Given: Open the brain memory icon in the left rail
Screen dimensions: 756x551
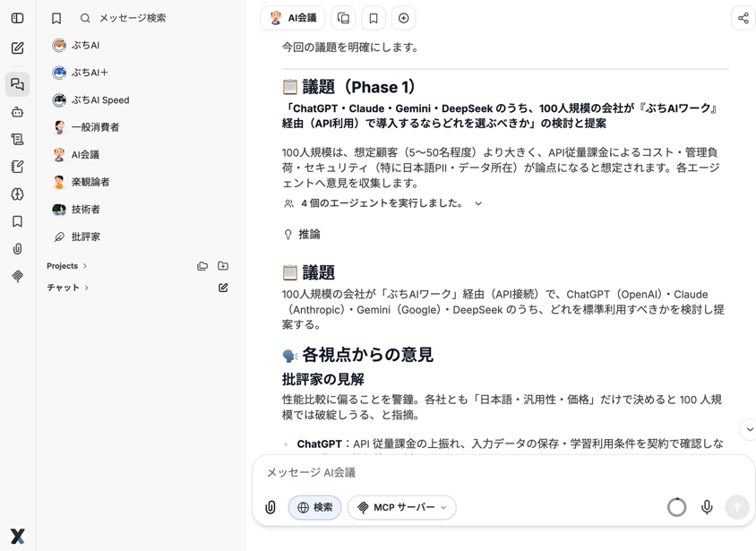Looking at the screenshot, I should click(x=17, y=194).
